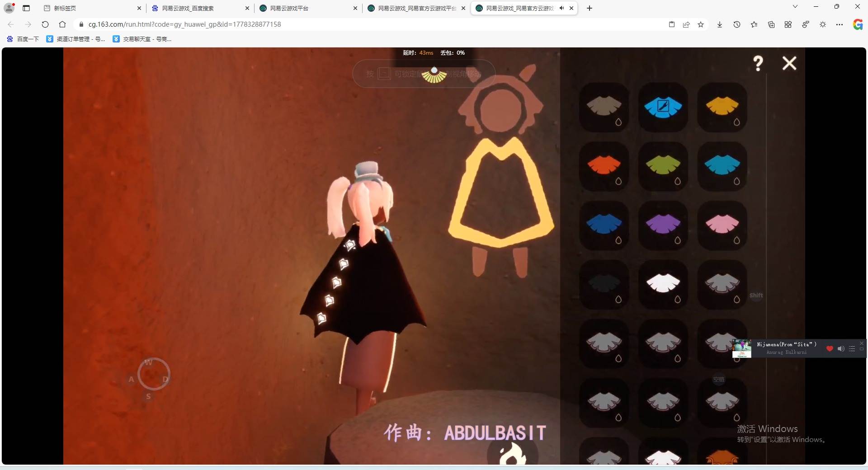
Task: Click the WASD movement joystick
Action: 154,374
